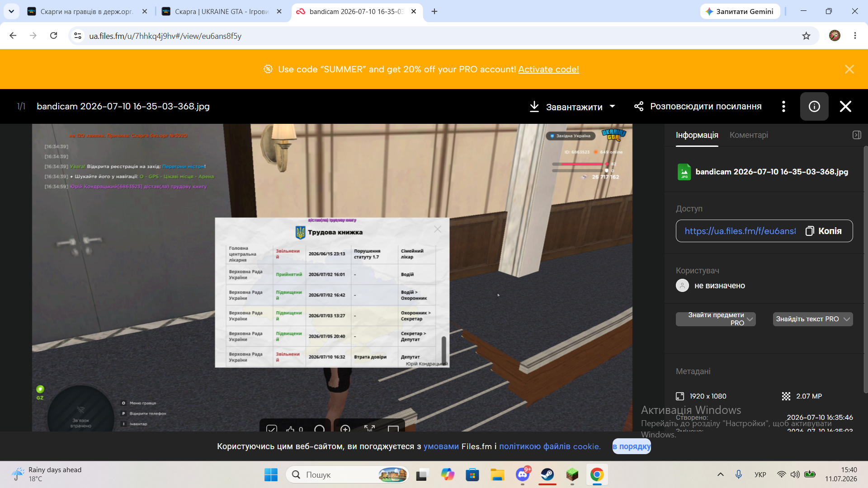Screen dimensions: 868x488
Task: Like the image with thumbs-up icon
Action: 290,429
